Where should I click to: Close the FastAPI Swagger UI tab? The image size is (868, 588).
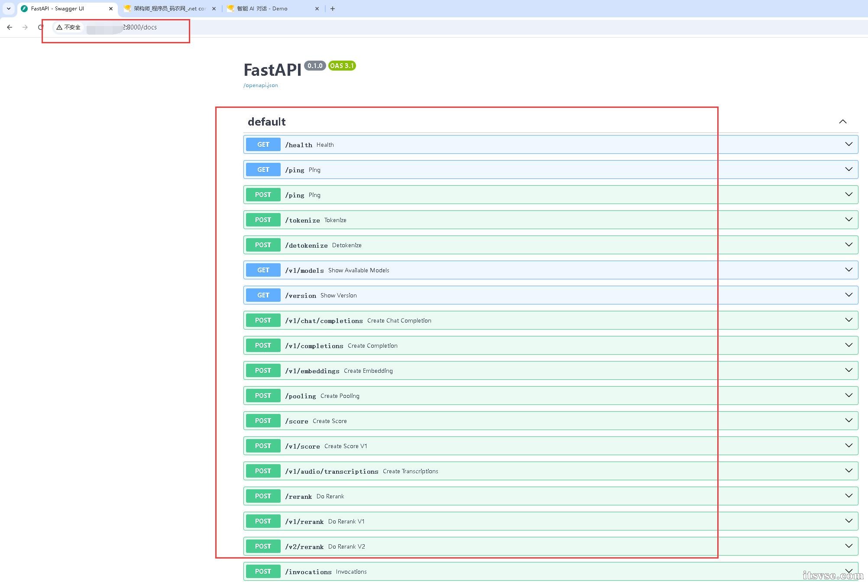point(111,9)
